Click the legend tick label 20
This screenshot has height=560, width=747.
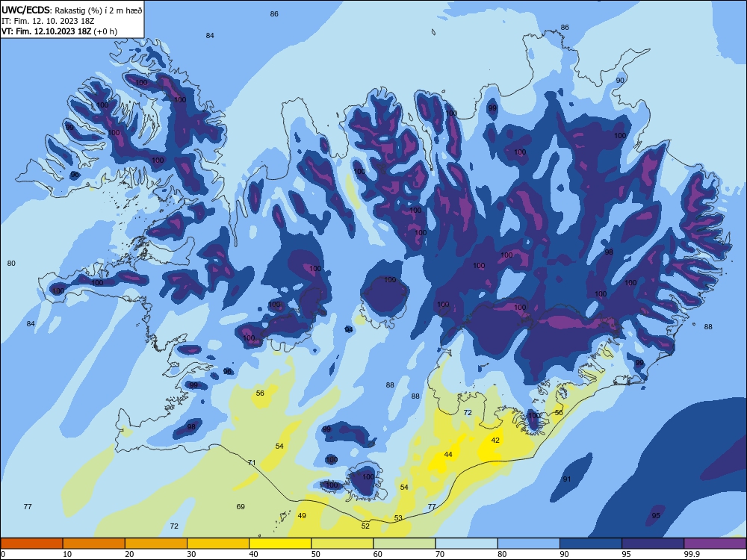129,554
